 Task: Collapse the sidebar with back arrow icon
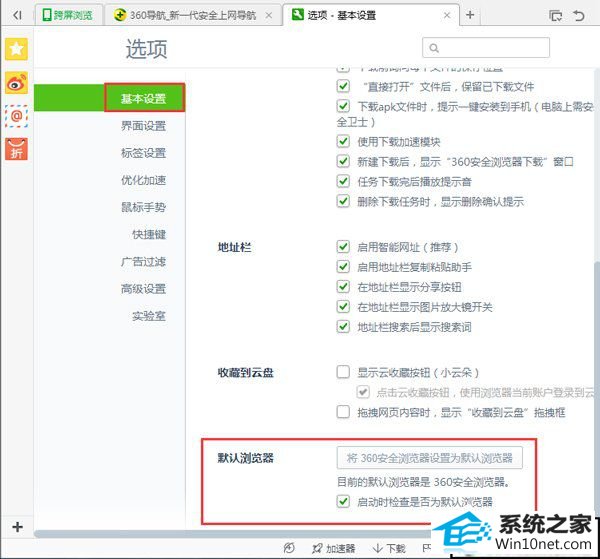(x=17, y=15)
